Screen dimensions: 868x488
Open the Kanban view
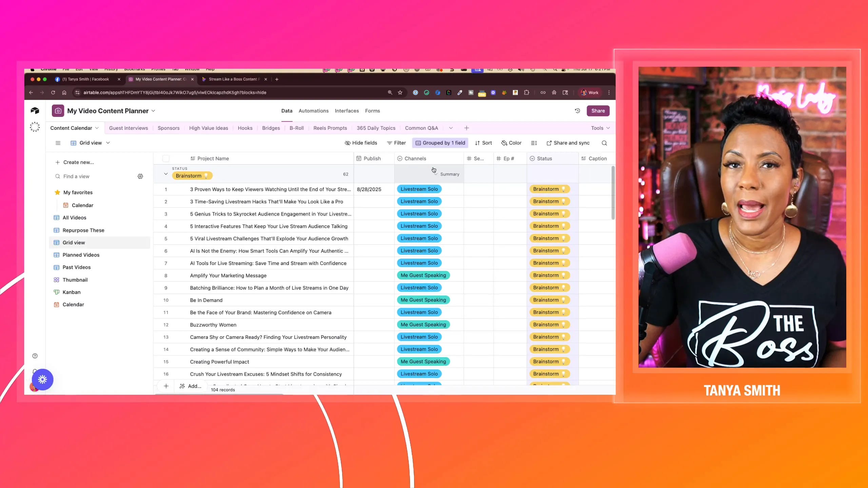tap(72, 292)
